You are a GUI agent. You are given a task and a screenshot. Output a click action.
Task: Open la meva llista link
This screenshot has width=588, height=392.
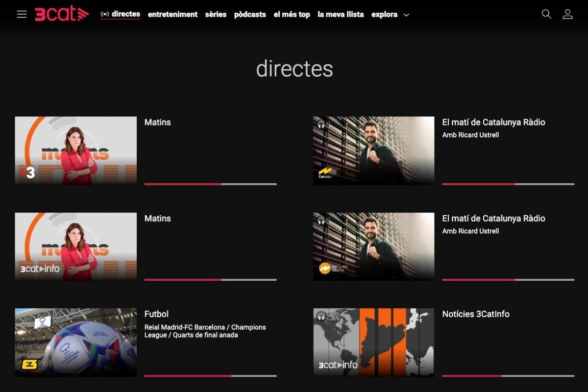click(341, 14)
